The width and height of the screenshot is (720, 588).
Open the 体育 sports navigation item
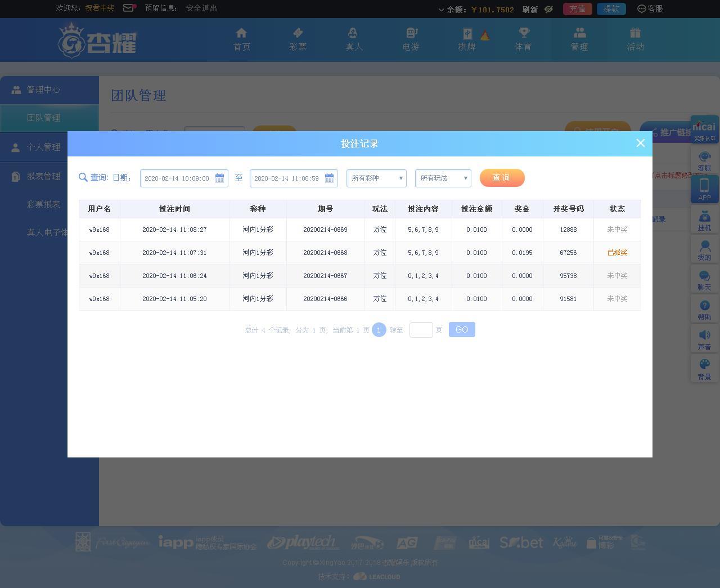(523, 39)
